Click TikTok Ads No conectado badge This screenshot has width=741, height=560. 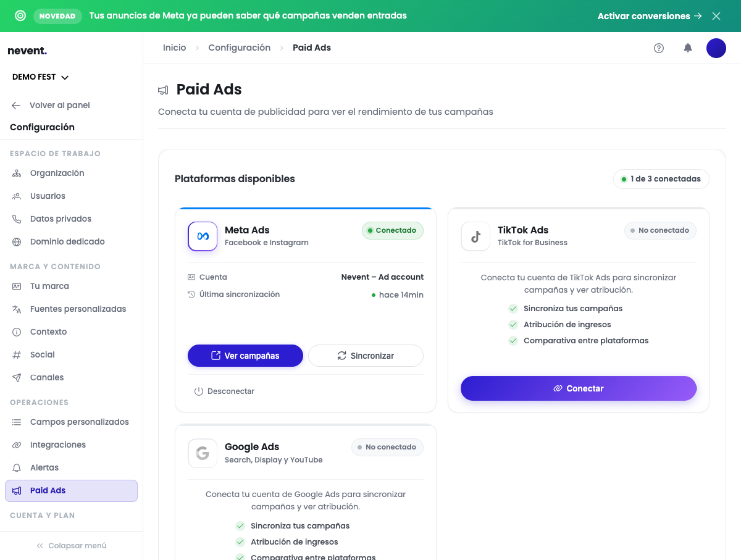[x=660, y=230]
